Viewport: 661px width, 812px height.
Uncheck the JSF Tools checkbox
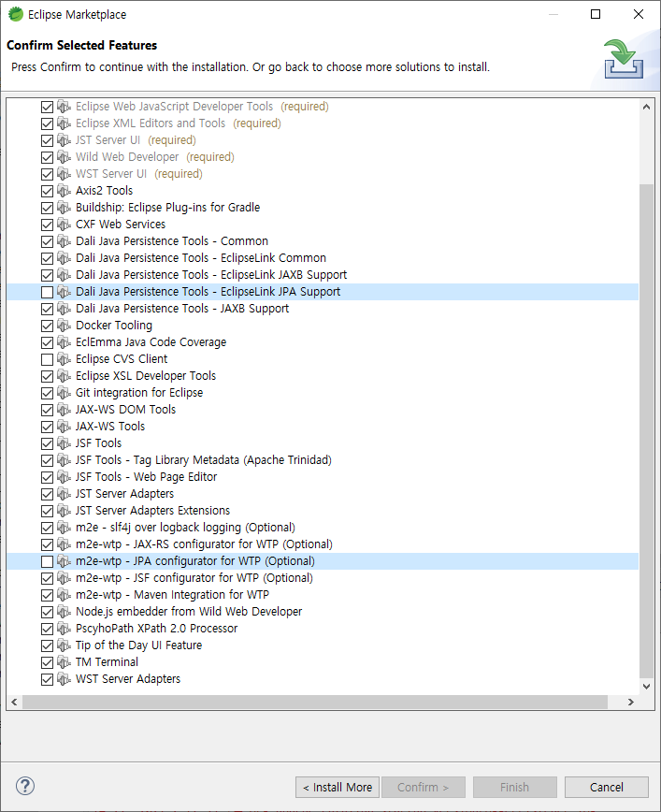pos(47,443)
